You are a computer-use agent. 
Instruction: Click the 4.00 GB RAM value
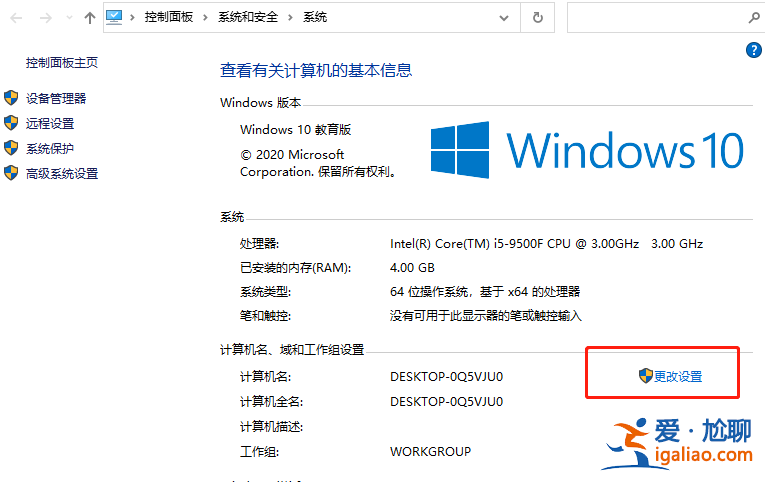[412, 268]
